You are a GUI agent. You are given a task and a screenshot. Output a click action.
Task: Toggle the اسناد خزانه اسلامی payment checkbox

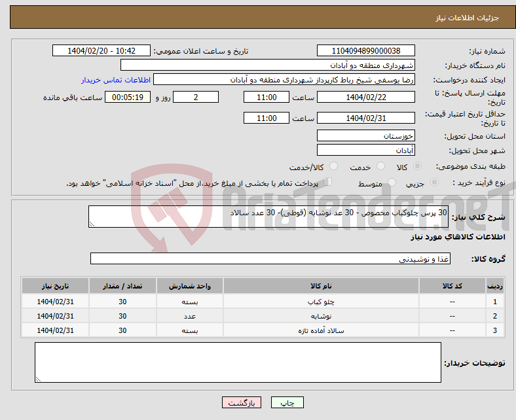click(x=328, y=182)
